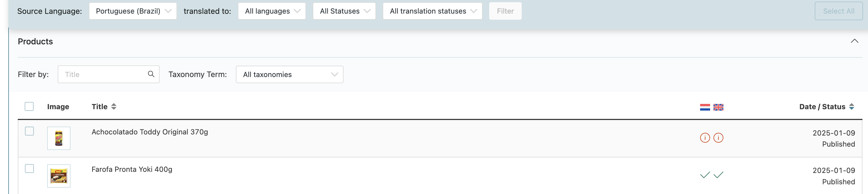This screenshot has height=194, width=868.
Task: Click the English (UK) flag column icon
Action: (718, 107)
